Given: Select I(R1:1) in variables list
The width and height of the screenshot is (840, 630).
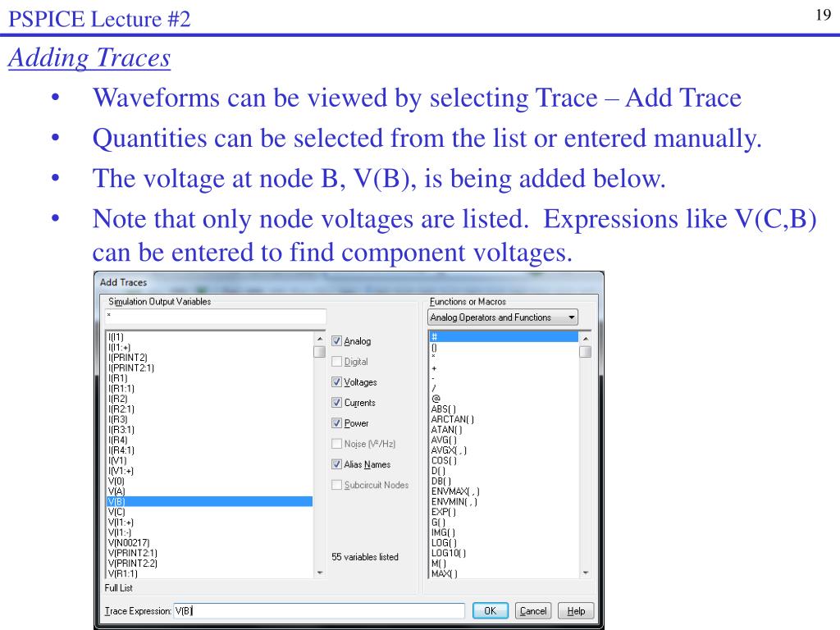Looking at the screenshot, I should (121, 388).
